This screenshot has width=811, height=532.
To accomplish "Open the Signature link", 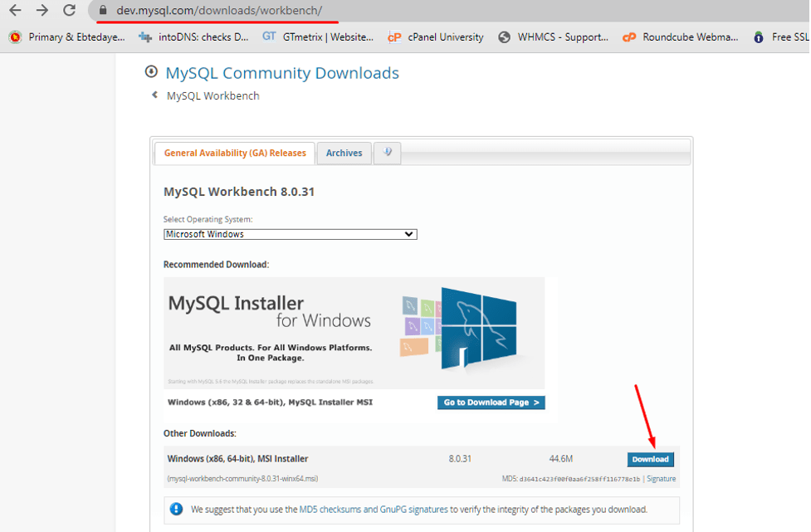I will click(x=661, y=479).
